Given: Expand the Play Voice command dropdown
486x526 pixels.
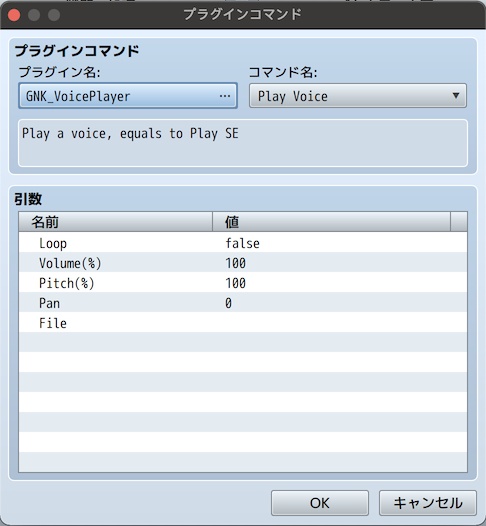Looking at the screenshot, I should [x=358, y=96].
